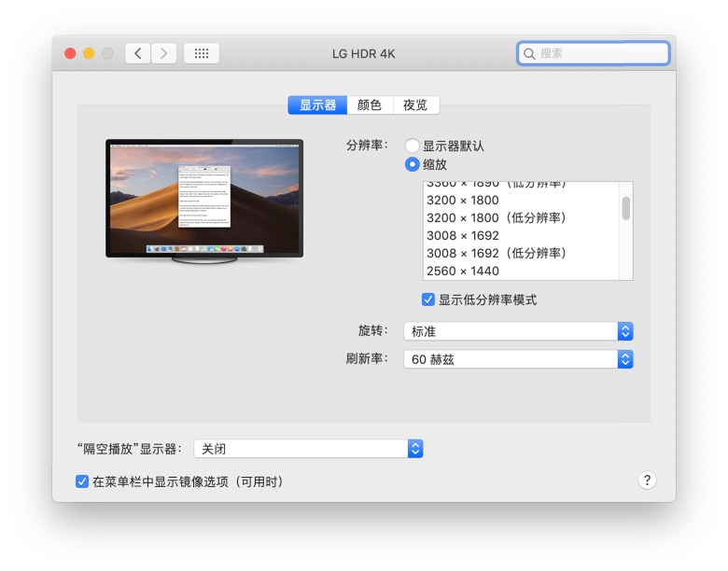Click the red close window button
Screen dimensions: 728x571
tap(70, 53)
